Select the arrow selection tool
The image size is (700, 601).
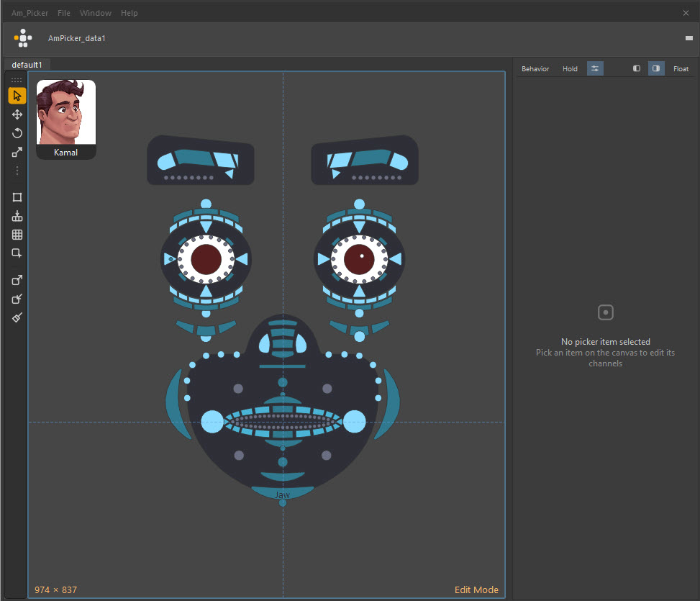[x=17, y=96]
